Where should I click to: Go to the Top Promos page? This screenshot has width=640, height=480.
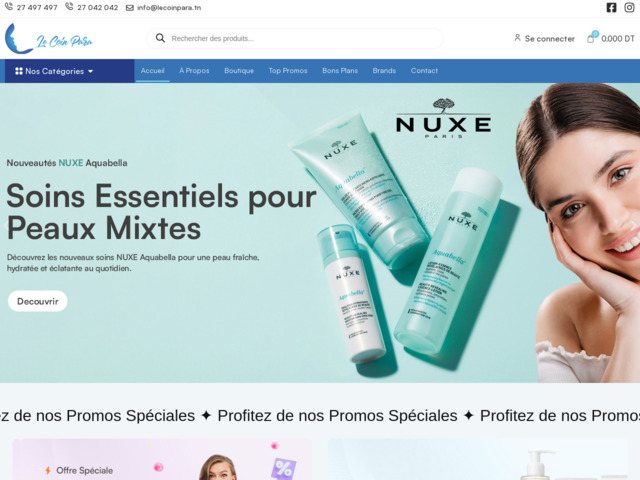[x=288, y=71]
